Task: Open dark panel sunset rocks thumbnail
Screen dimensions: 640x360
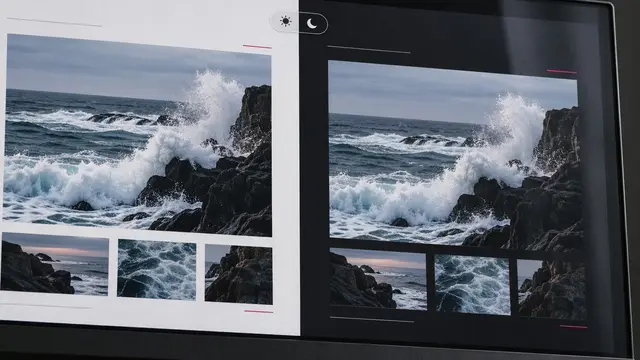Action: click(378, 279)
